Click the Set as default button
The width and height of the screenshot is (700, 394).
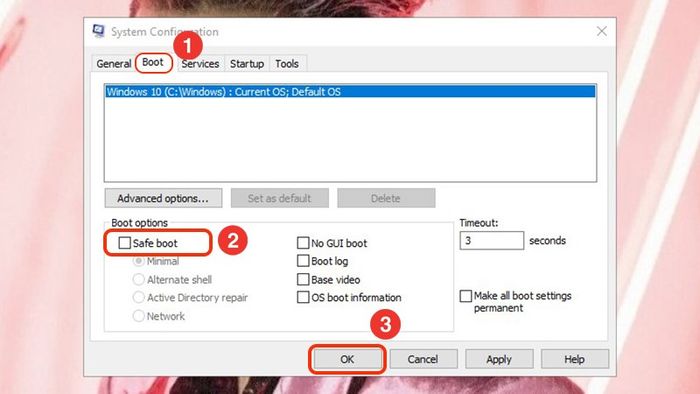pos(279,198)
